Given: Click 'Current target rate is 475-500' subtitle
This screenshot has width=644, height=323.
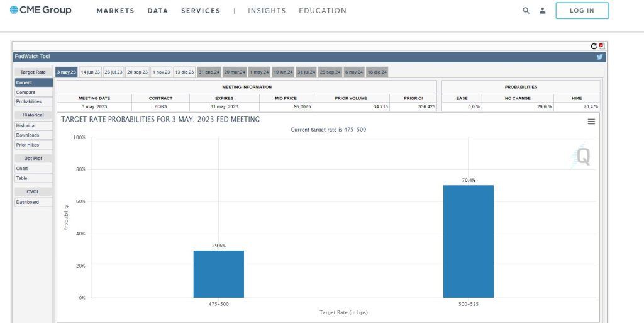Looking at the screenshot, I should coord(328,130).
